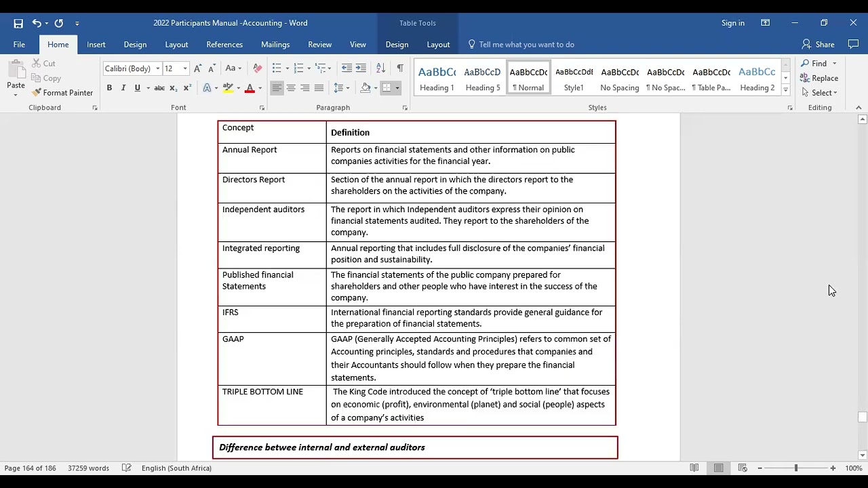Apply the red font color

click(x=250, y=88)
